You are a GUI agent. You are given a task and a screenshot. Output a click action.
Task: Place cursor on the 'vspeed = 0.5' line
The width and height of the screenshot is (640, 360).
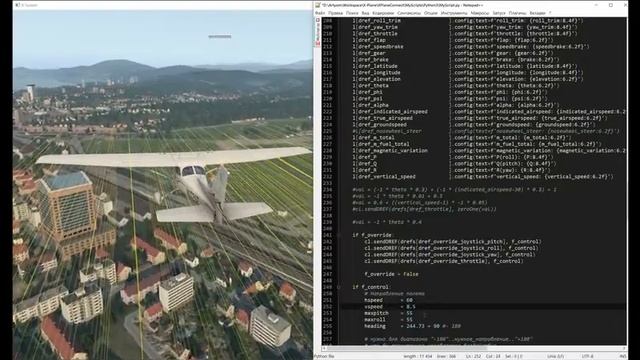tap(390, 307)
